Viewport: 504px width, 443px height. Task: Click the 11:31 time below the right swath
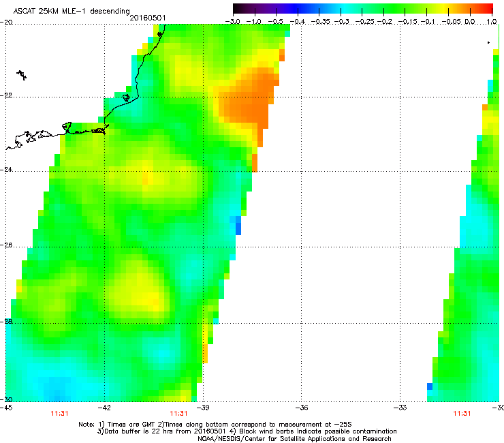click(462, 414)
